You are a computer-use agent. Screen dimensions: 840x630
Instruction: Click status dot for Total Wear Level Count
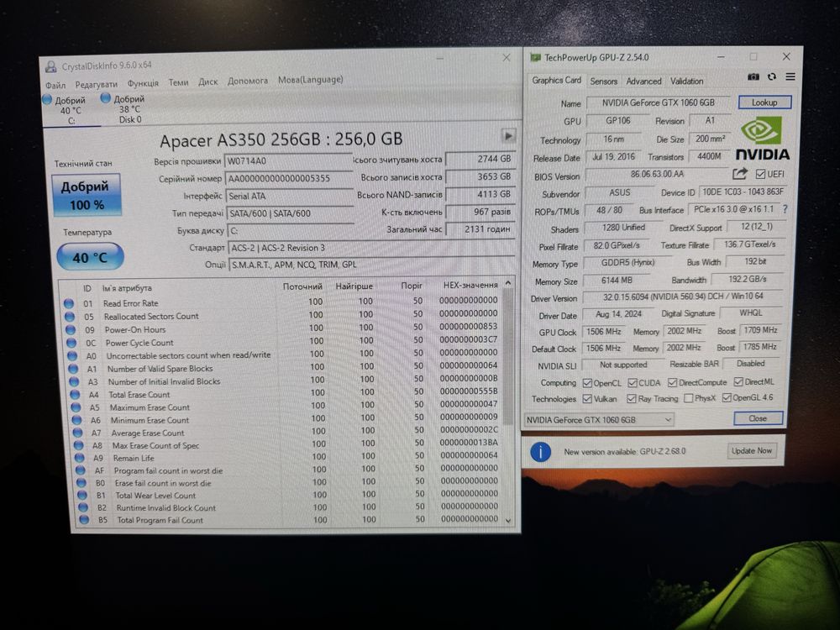tap(82, 495)
